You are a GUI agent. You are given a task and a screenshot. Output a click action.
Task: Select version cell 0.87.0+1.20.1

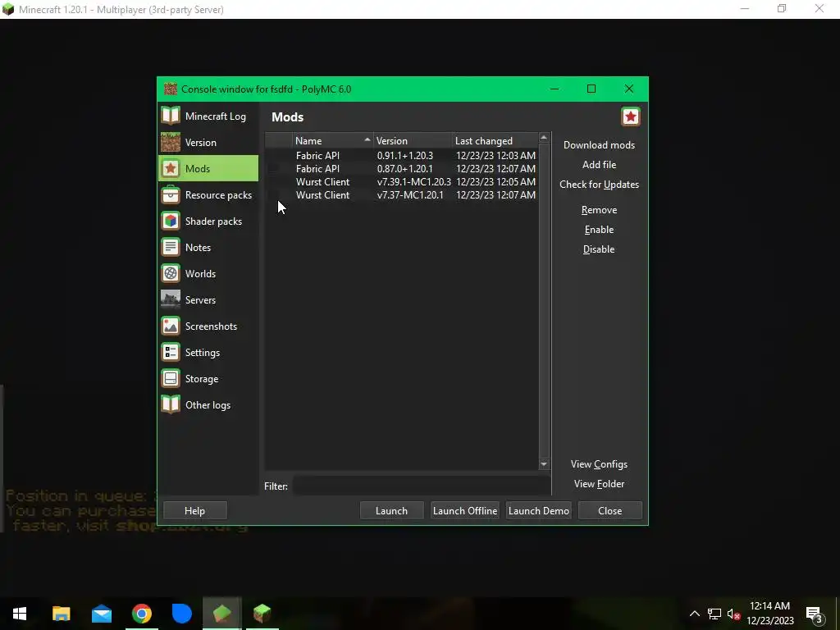405,169
